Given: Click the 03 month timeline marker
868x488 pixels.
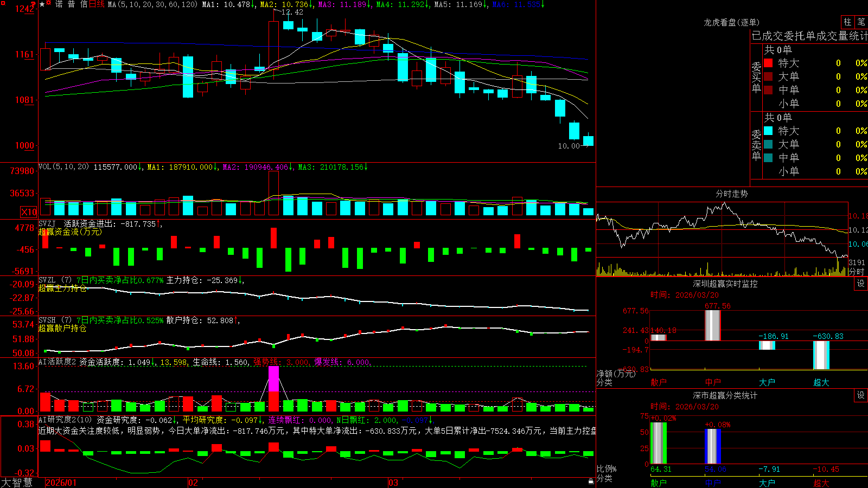Looking at the screenshot, I should [393, 483].
